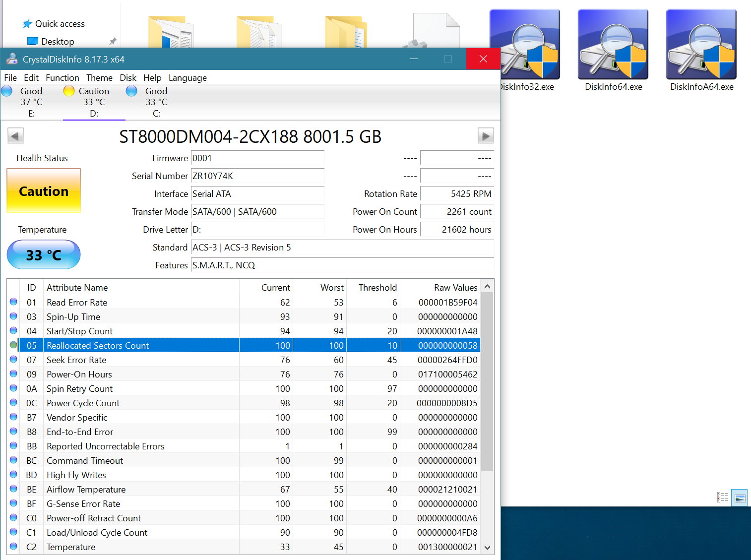Open the Function menu

[63, 78]
